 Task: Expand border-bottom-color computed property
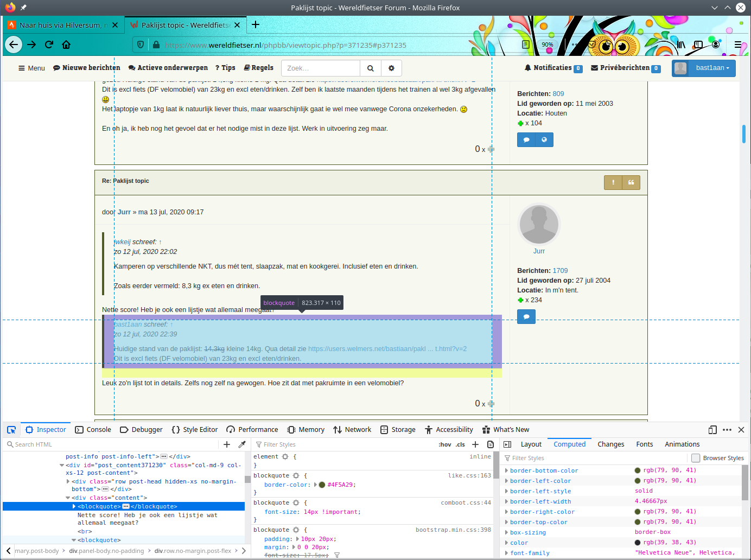tap(507, 470)
